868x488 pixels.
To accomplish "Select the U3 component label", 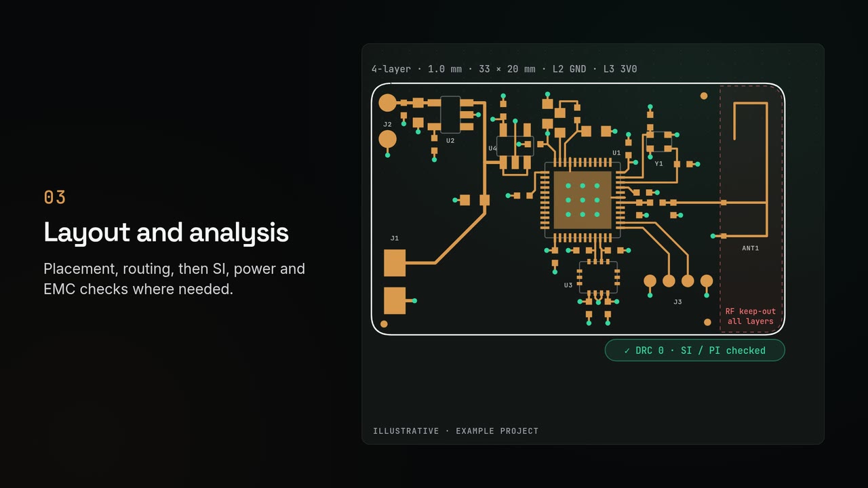I will pyautogui.click(x=568, y=285).
